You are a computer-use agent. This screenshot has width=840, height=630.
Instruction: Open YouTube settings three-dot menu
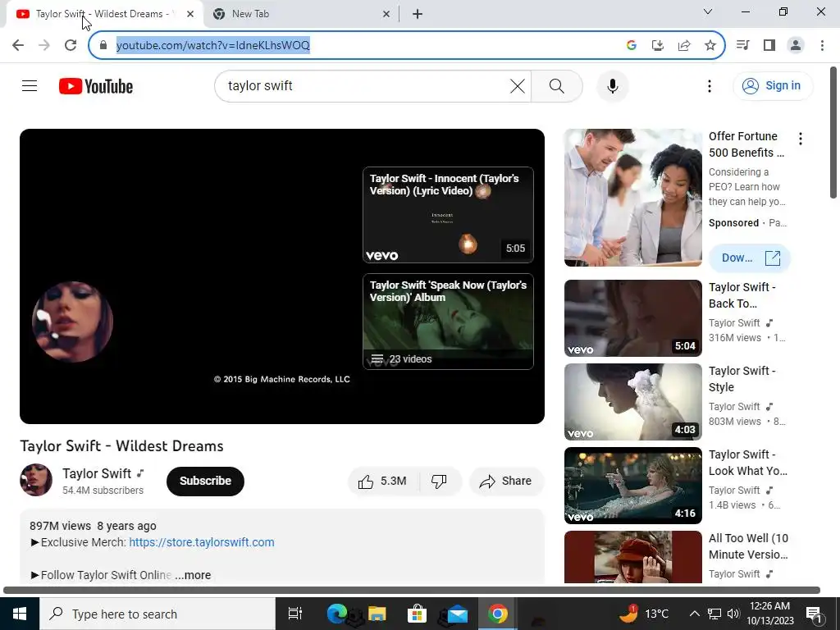pyautogui.click(x=710, y=85)
